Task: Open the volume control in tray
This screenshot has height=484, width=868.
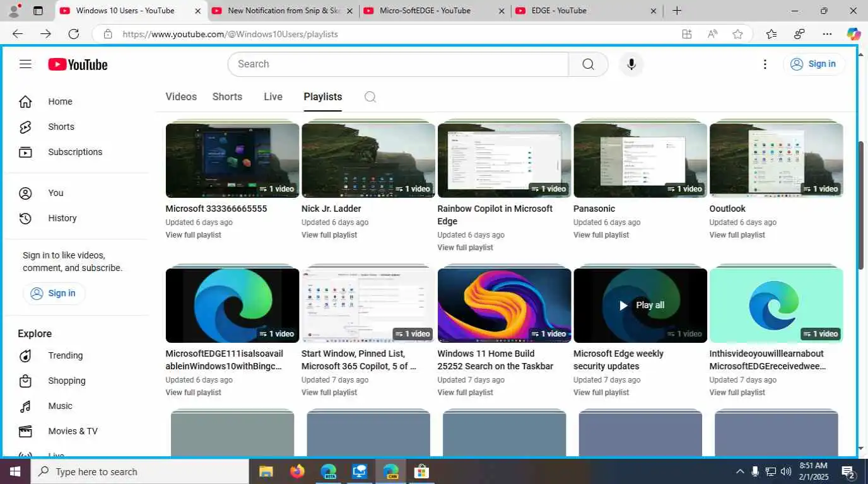Action: coord(786,471)
